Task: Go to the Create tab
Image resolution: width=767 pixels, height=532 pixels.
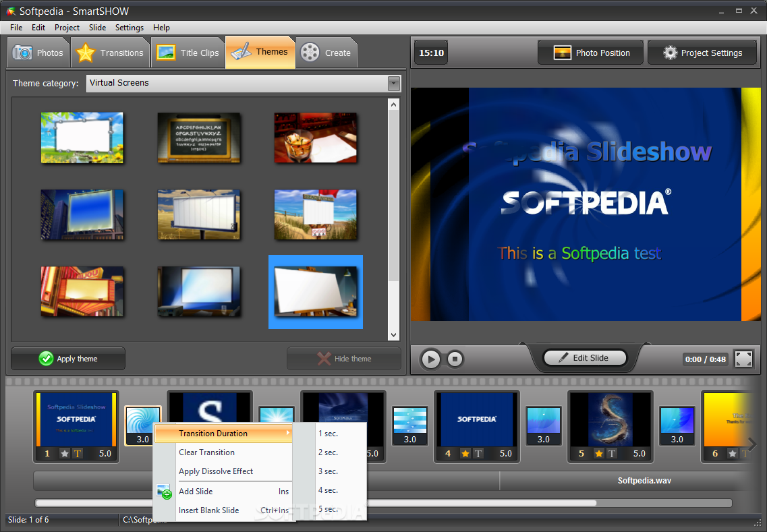Action: tap(326, 53)
